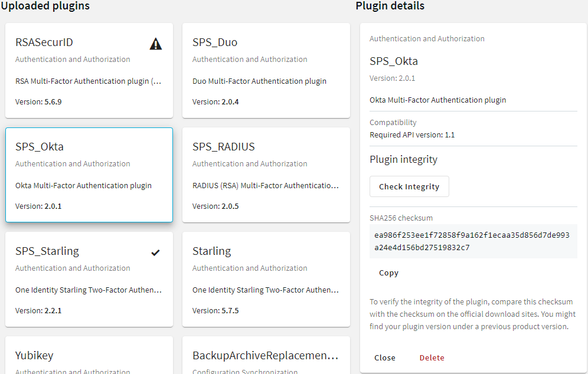Click the Plugin integrity heading
This screenshot has height=374, width=588.
pos(403,160)
